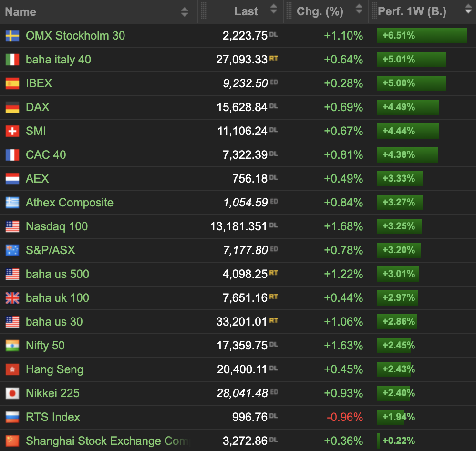Click the last price 33,201.01

coord(242,322)
